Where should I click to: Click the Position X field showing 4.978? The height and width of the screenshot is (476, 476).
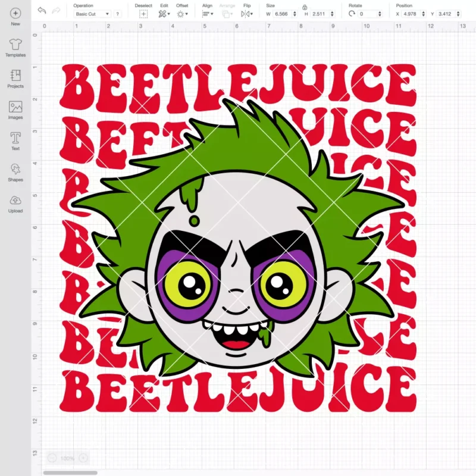click(411, 14)
